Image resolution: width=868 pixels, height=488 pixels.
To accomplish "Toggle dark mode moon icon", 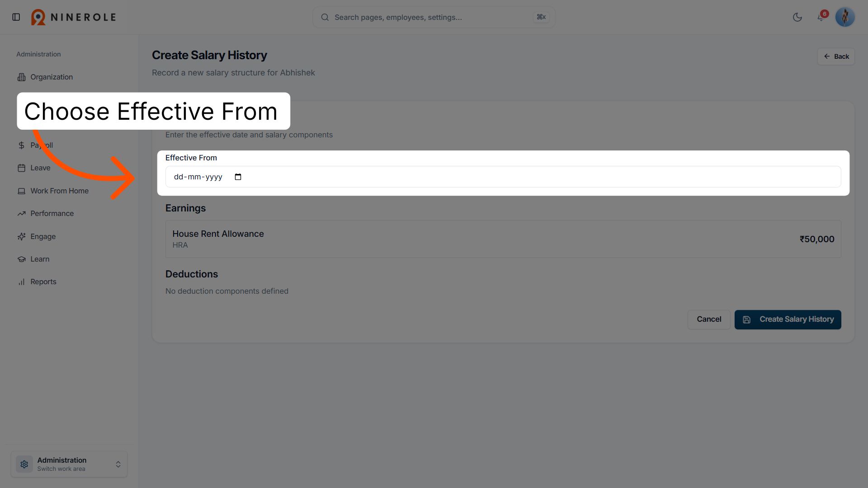I will 797,17.
